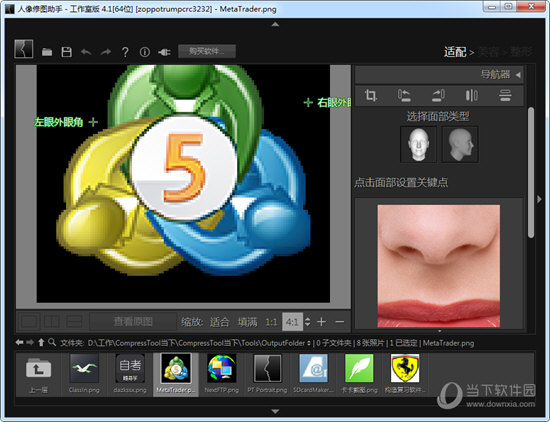Select the PT Portrait.png thumbnail
The height and width of the screenshot is (422, 550).
[267, 375]
